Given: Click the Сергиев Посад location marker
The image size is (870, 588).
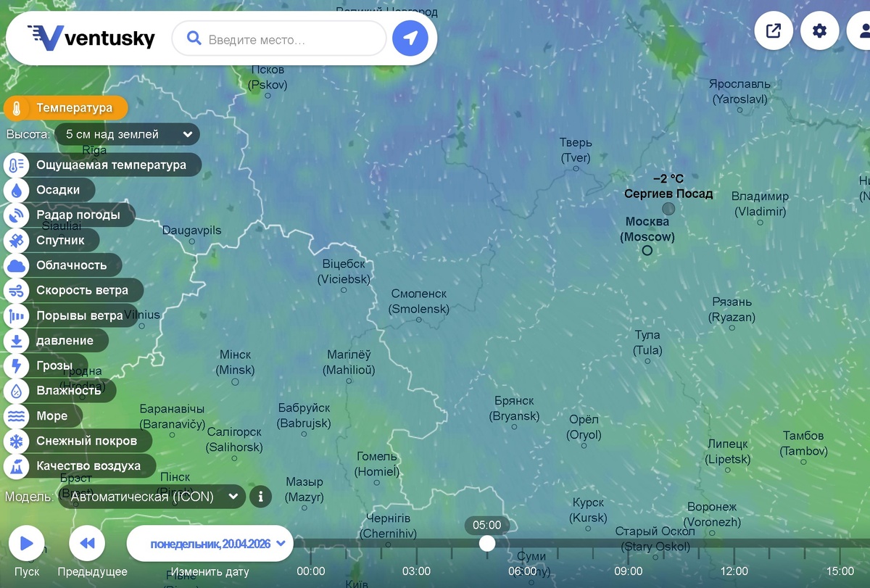Looking at the screenshot, I should pos(668,209).
